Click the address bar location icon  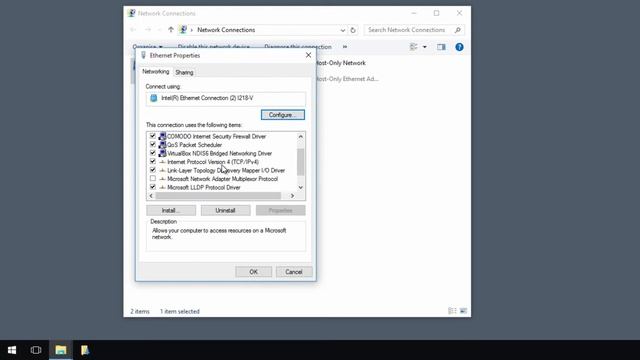click(x=183, y=30)
